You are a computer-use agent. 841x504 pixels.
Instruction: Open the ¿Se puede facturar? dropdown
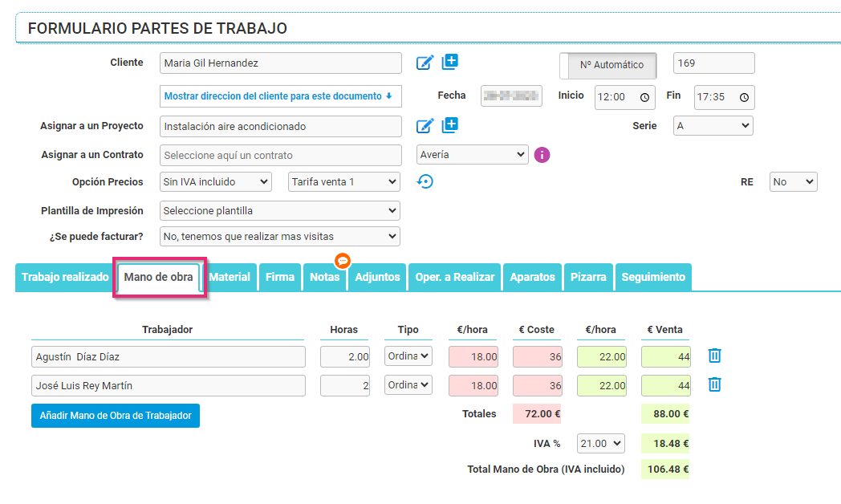coord(280,237)
